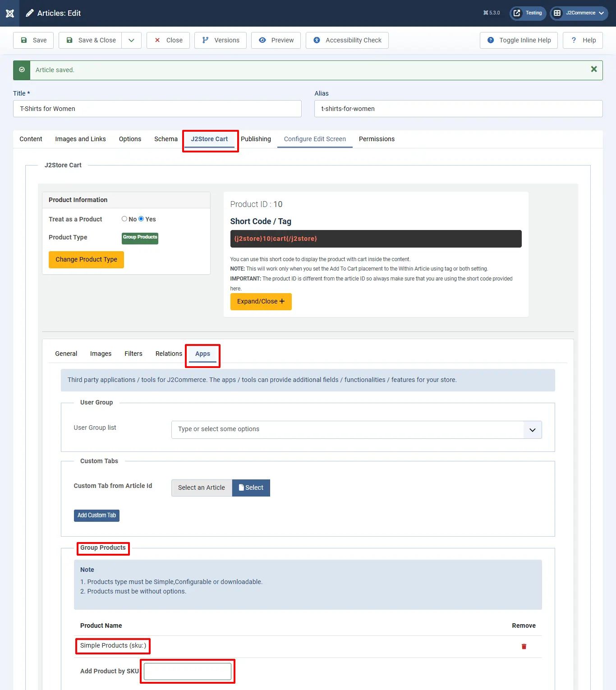Select No for Treat as a Product
This screenshot has width=616, height=690.
(x=124, y=219)
